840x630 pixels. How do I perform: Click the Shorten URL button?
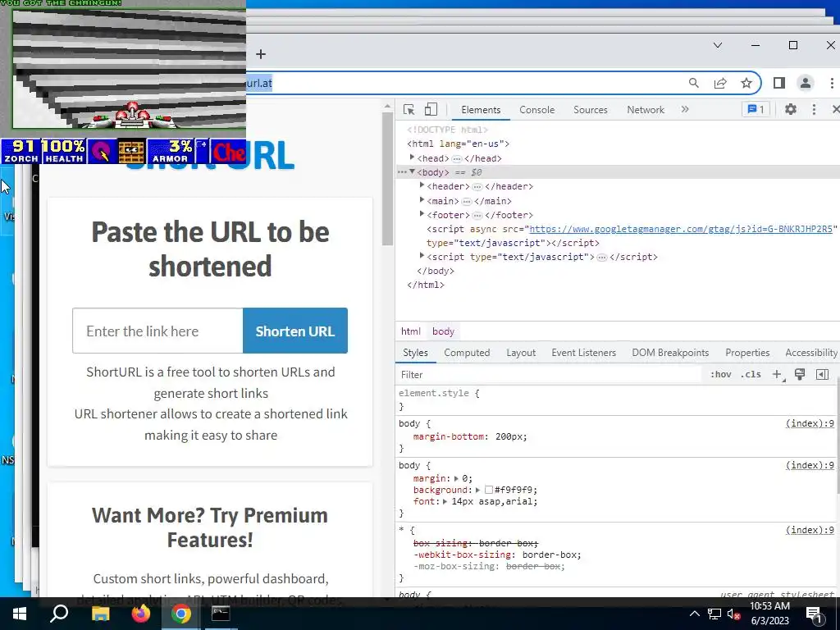[x=295, y=331]
